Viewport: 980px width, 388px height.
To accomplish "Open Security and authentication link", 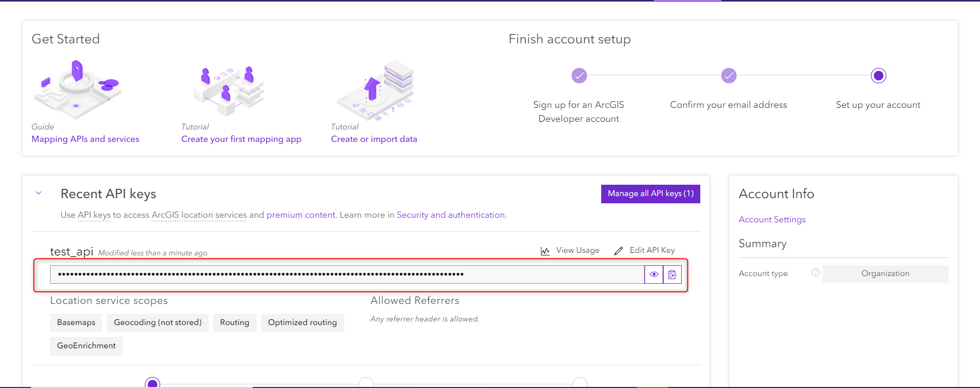I will pyautogui.click(x=451, y=215).
